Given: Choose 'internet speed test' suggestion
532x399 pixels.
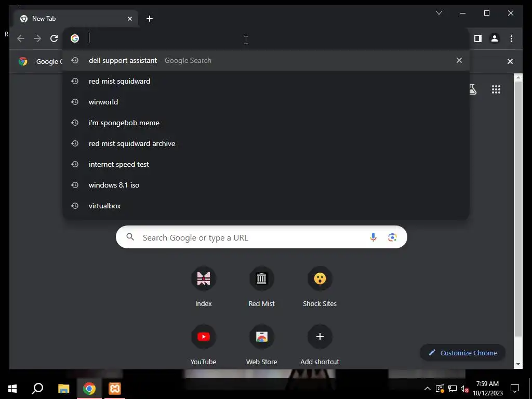Looking at the screenshot, I should click(266, 164).
